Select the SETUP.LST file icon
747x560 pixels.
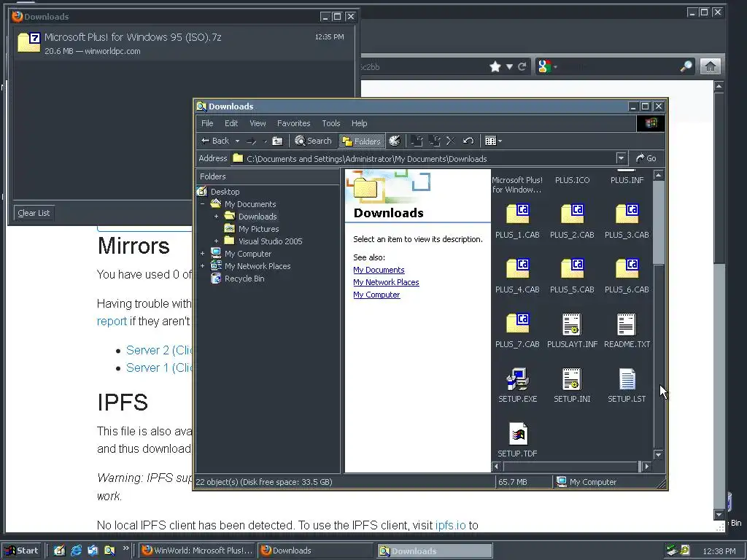[x=627, y=379]
